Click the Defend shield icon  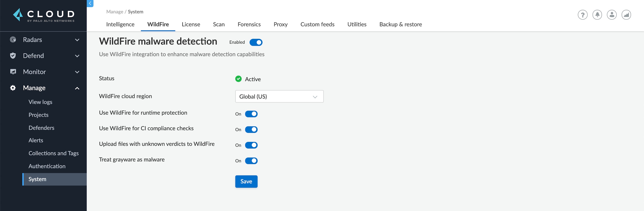(x=13, y=56)
